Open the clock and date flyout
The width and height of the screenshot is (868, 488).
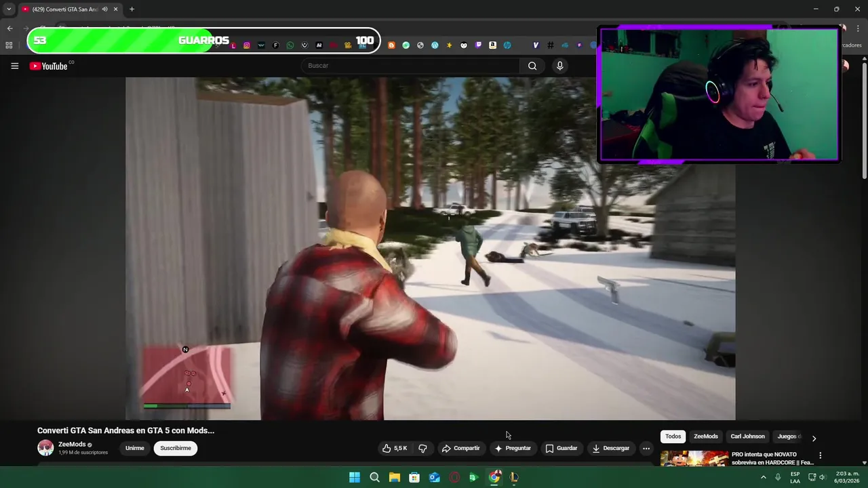point(846,477)
